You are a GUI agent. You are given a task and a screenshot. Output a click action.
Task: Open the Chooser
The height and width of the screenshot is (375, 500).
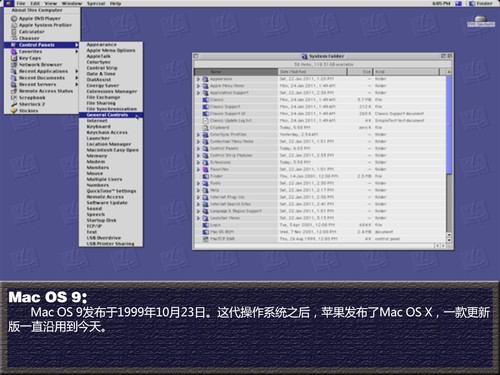(x=42, y=38)
